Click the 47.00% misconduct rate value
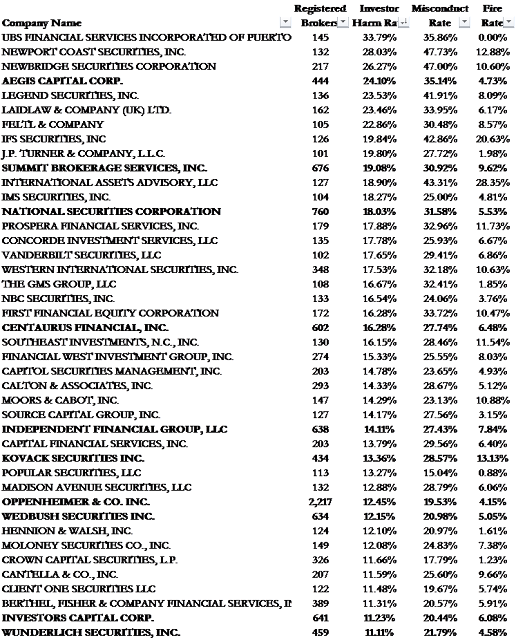Screen dimensions: 516x640 pos(440,67)
